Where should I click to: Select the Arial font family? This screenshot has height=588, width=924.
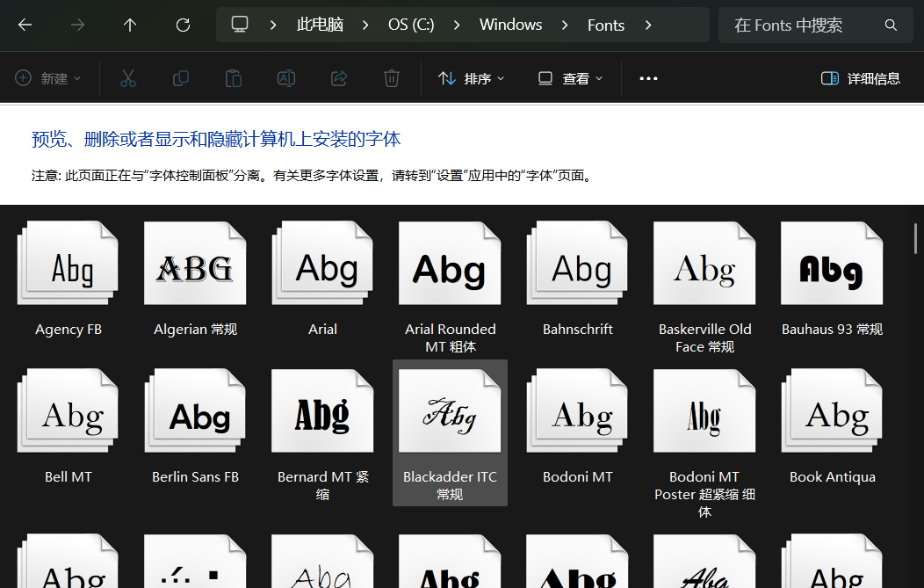click(322, 279)
